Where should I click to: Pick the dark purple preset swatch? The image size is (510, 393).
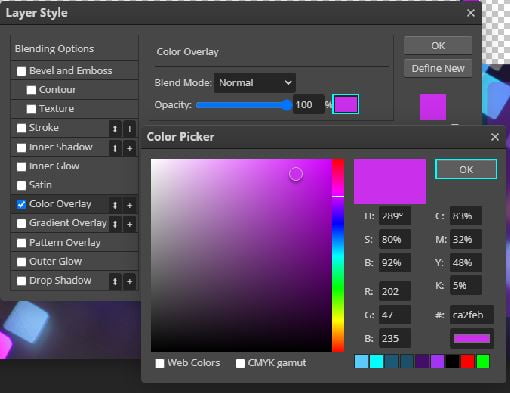tap(422, 362)
